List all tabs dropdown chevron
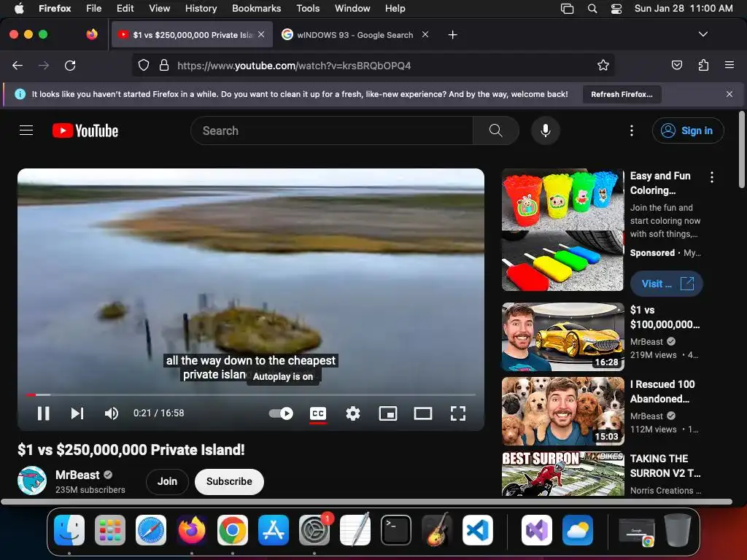 (x=703, y=34)
